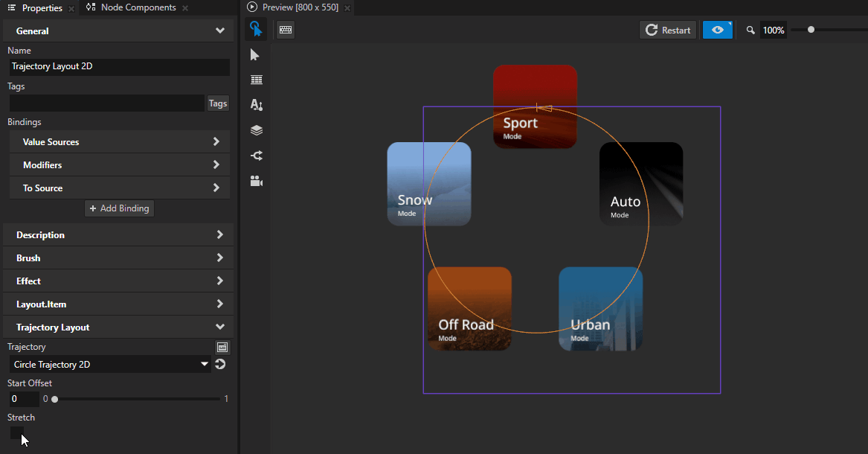
Task: Select the interaction mode tool
Action: 257,30
